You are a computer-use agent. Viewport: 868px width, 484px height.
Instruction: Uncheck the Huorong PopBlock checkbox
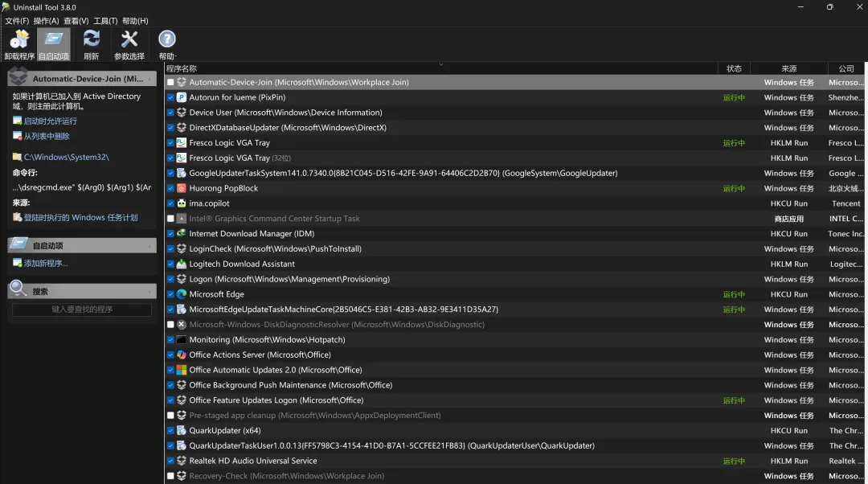[x=170, y=188]
